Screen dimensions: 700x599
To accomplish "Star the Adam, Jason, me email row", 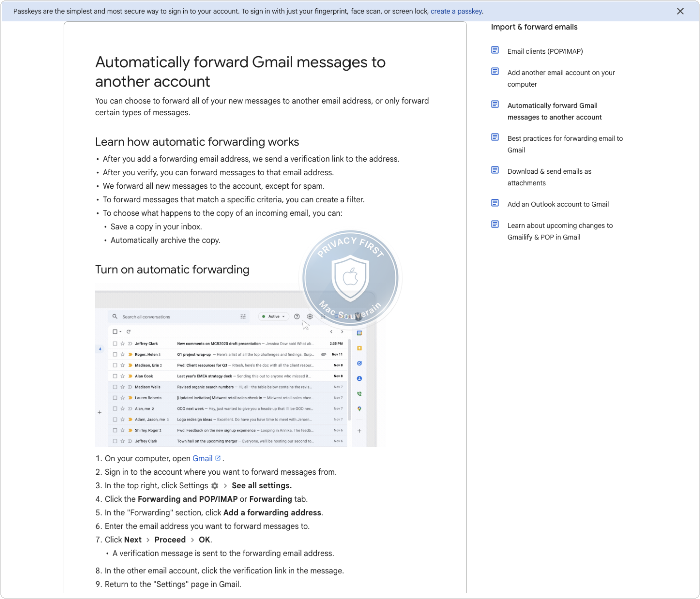I will pyautogui.click(x=122, y=419).
